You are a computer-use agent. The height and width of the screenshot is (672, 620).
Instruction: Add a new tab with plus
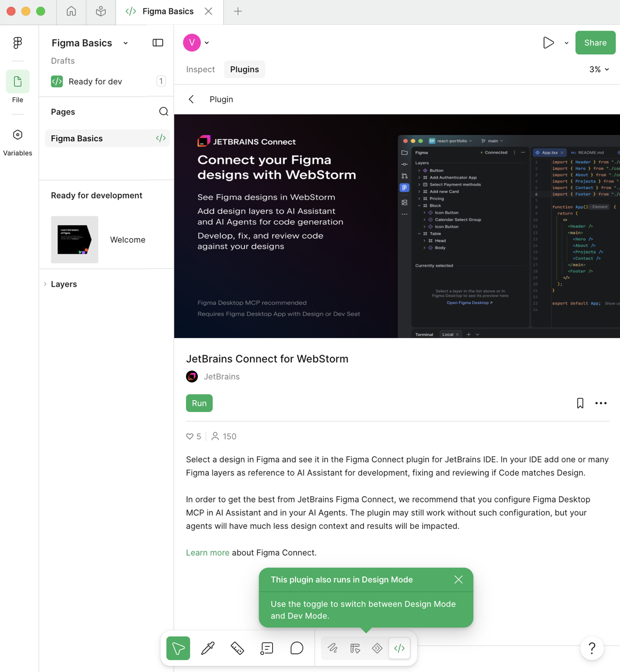click(238, 11)
